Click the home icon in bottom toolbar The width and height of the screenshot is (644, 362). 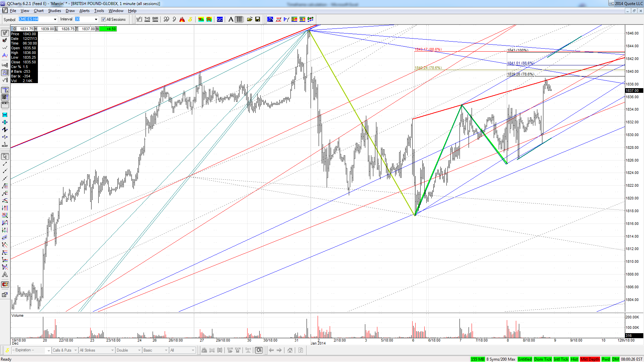pyautogui.click(x=290, y=350)
